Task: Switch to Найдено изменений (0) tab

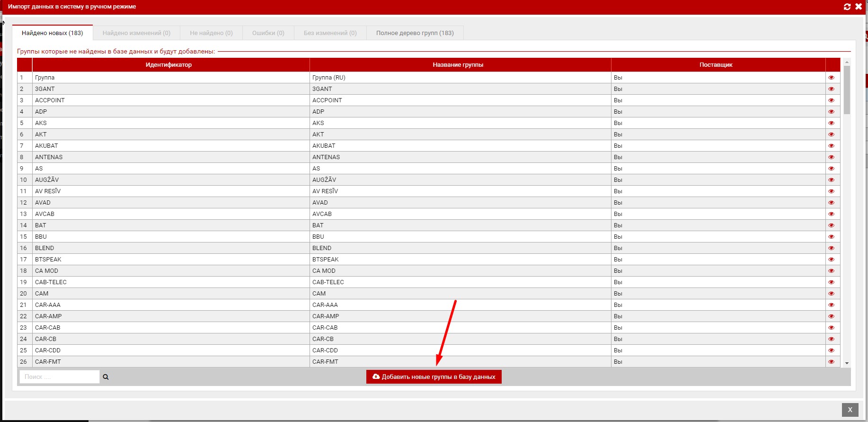Action: [x=136, y=33]
